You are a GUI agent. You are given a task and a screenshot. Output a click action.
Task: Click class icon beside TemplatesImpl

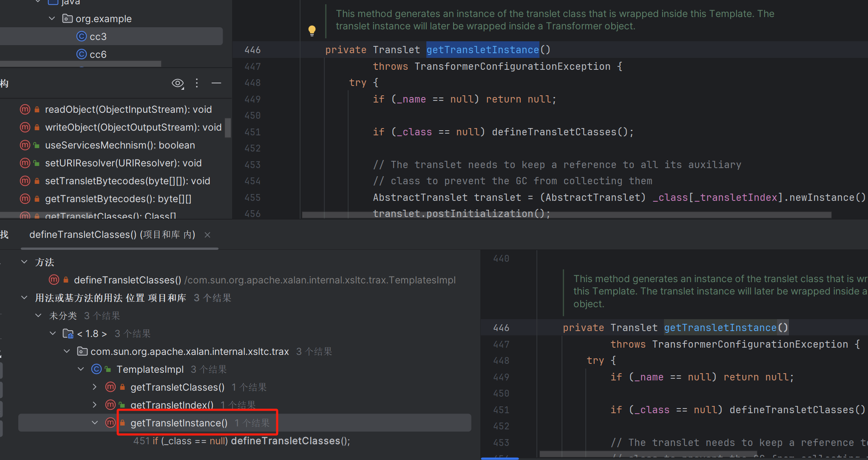96,369
